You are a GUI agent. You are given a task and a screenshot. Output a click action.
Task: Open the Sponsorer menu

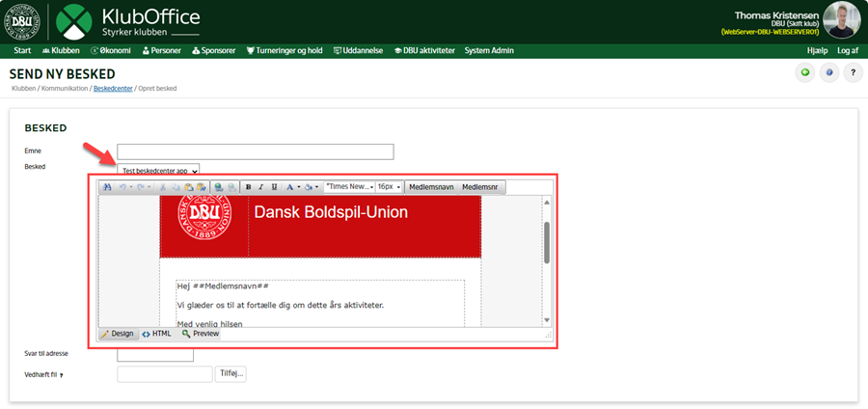tap(214, 50)
